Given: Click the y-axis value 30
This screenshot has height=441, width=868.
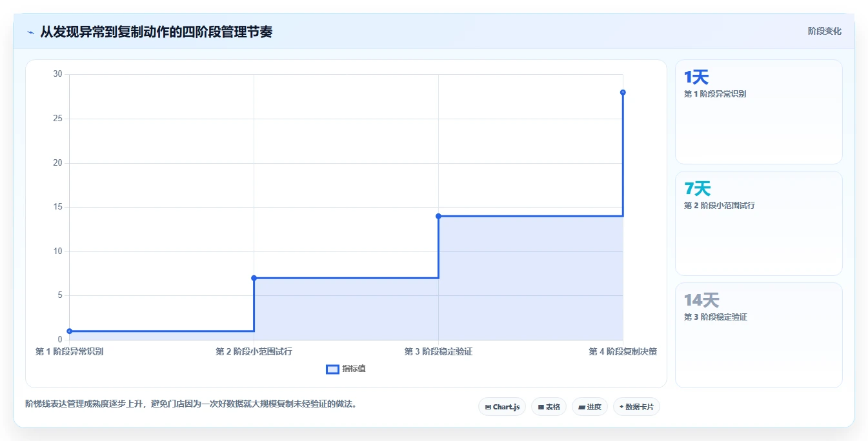Looking at the screenshot, I should pyautogui.click(x=57, y=74).
